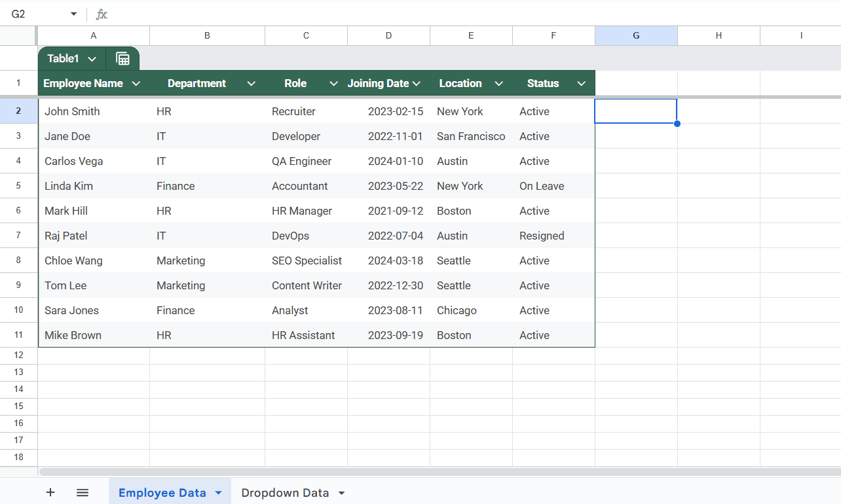The height and width of the screenshot is (504, 841).
Task: Open Department column header dropdown
Action: (251, 83)
